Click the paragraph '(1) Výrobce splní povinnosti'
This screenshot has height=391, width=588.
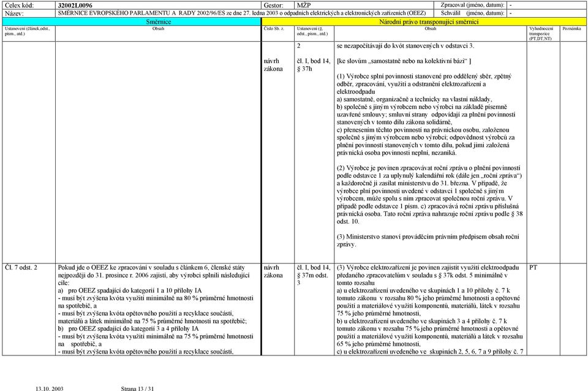click(x=424, y=84)
